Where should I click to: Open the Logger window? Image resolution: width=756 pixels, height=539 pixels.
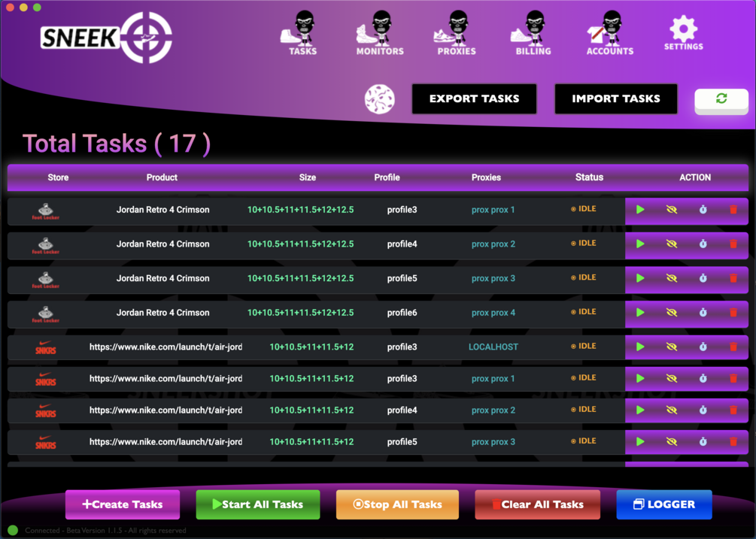click(664, 504)
